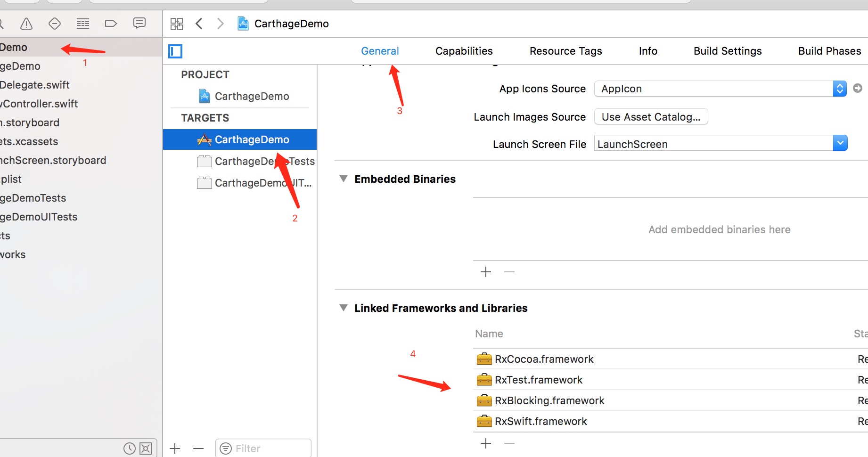Click the CarthageDemo project icon in jump bar
Viewport: 868px width, 457px height.
click(x=243, y=24)
